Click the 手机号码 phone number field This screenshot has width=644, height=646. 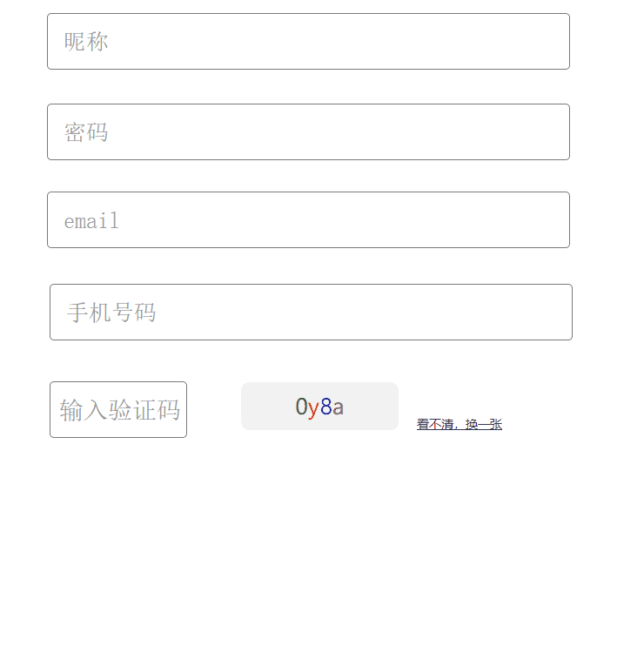(x=311, y=313)
